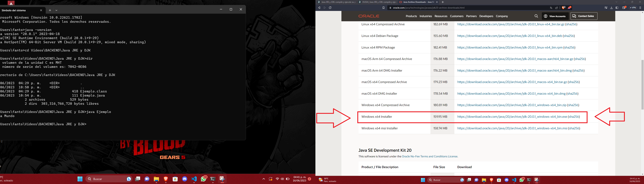Image resolution: width=644 pixels, height=184 pixels.
Task: Open the page translate icon
Action: tap(551, 8)
